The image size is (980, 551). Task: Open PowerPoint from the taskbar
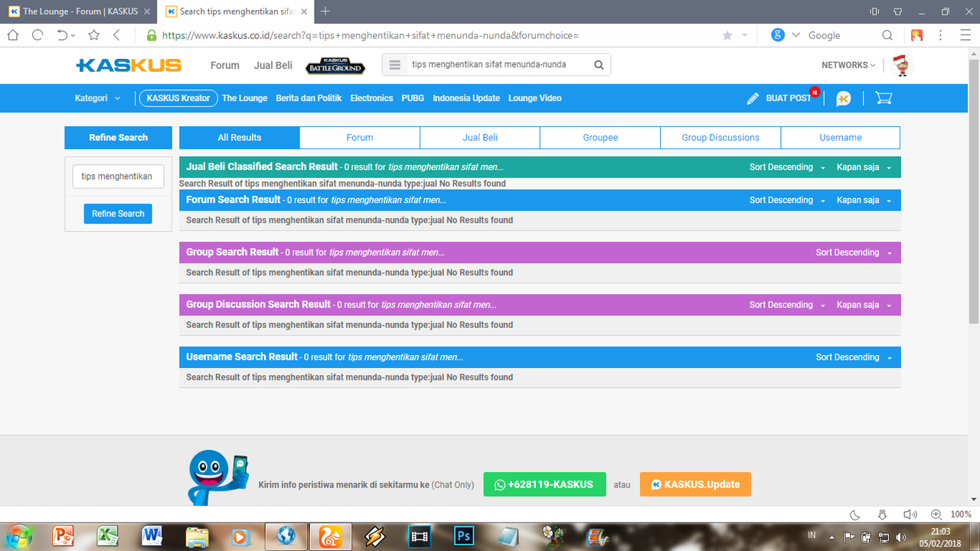pos(63,536)
